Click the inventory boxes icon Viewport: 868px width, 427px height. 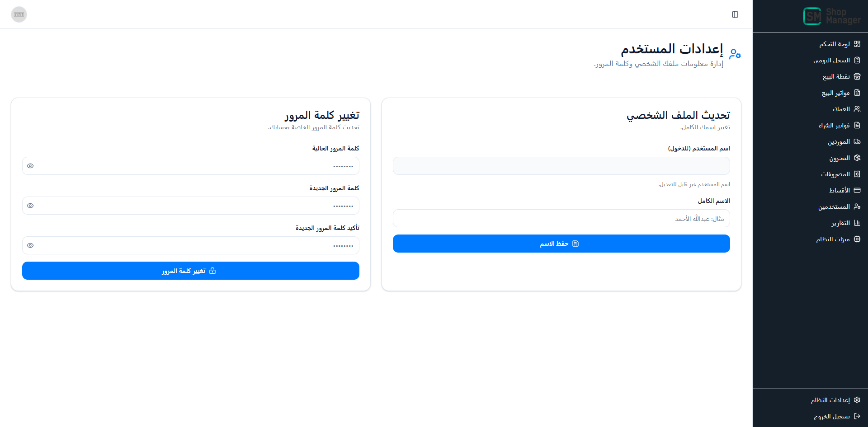(x=857, y=158)
